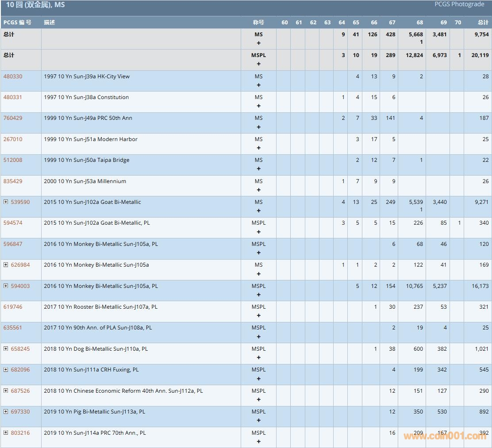Open the 760429 PRC 50th Ann link
This screenshot has height=448, width=492.
pos(13,118)
